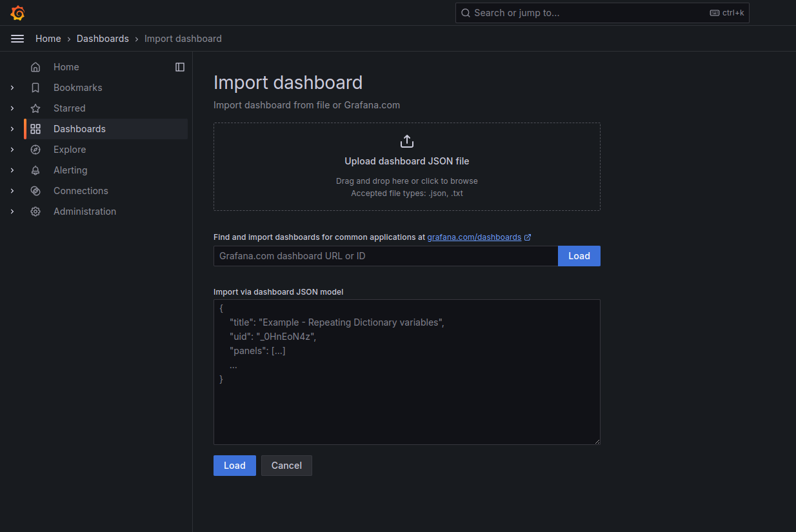Screen dimensions: 796x532
Task: Click the Dashboards grid icon
Action: tap(35, 129)
